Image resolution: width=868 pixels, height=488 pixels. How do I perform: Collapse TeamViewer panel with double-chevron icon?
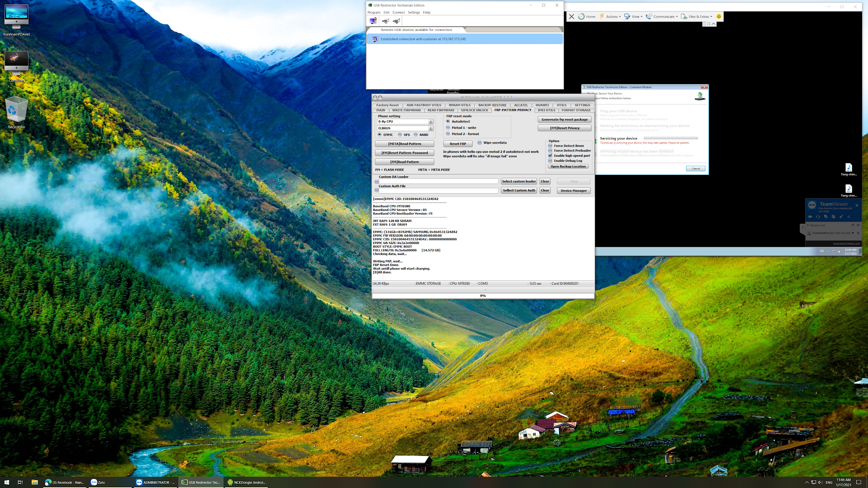(x=849, y=216)
